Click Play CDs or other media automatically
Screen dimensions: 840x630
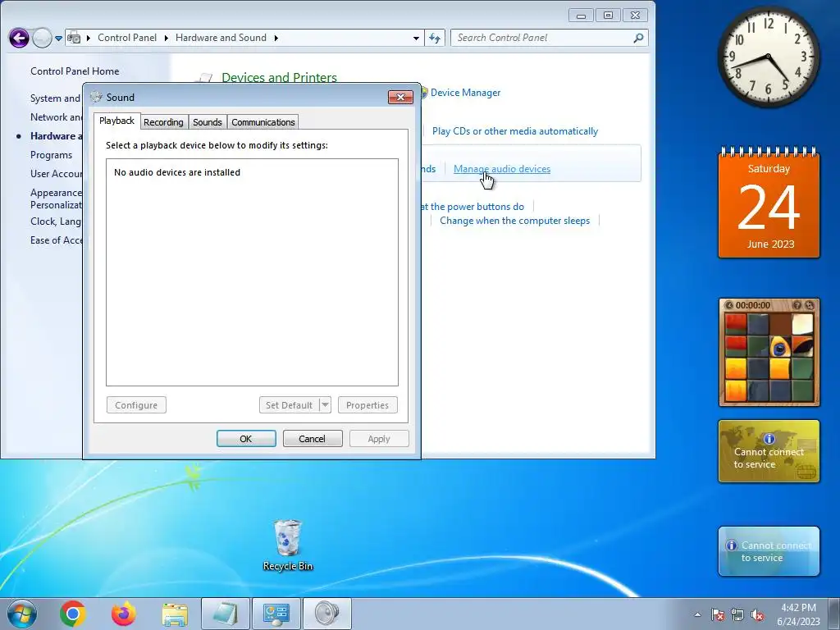coord(515,131)
